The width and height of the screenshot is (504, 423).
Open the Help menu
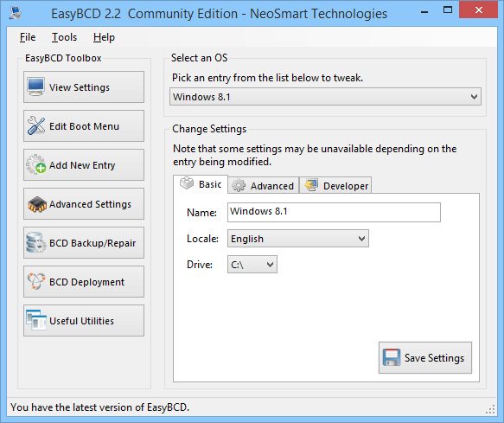coord(104,37)
